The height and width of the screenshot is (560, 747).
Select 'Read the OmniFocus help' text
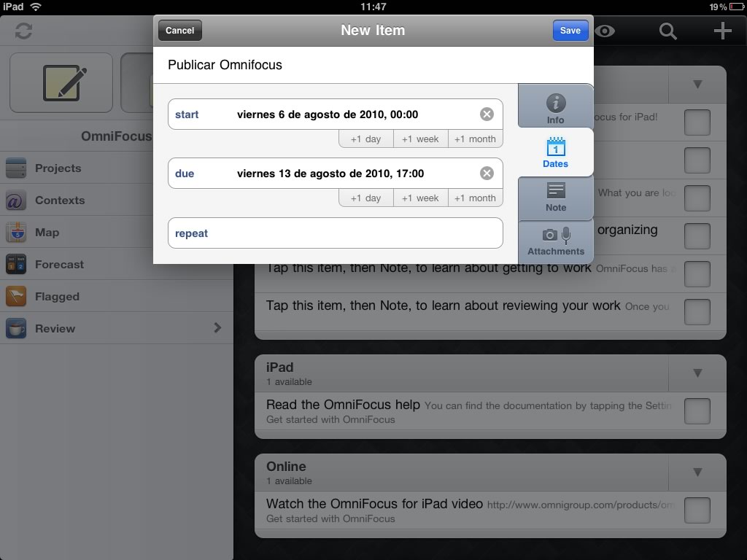tap(343, 405)
